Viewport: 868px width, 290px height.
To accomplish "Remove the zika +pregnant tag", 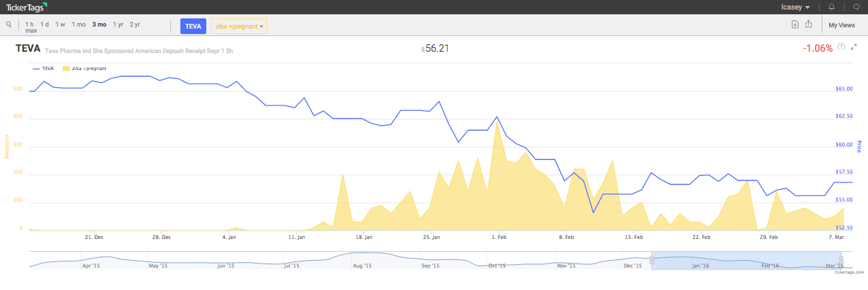I will coord(261,26).
